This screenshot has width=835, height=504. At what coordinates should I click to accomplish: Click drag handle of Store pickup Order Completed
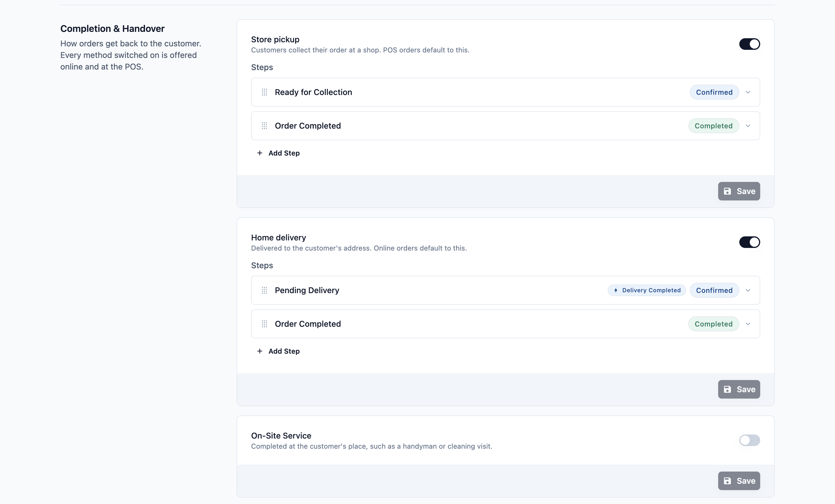point(264,126)
